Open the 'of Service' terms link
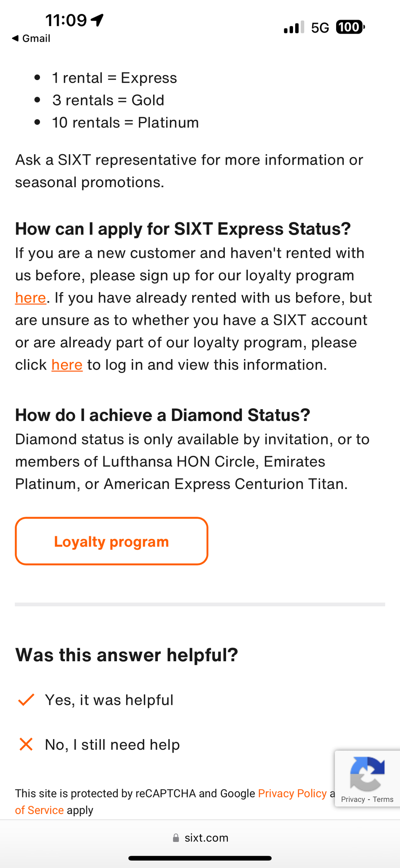Screen dimensions: 400x868 (x=39, y=810)
